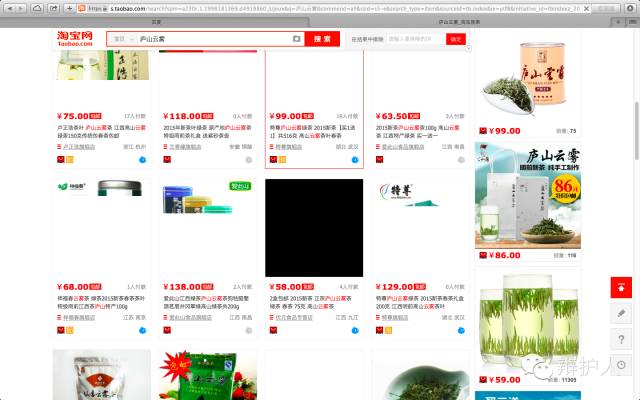Viewport: 640px width, 400px height.
Task: Go back with Safari's back arrow
Action: coord(10,8)
